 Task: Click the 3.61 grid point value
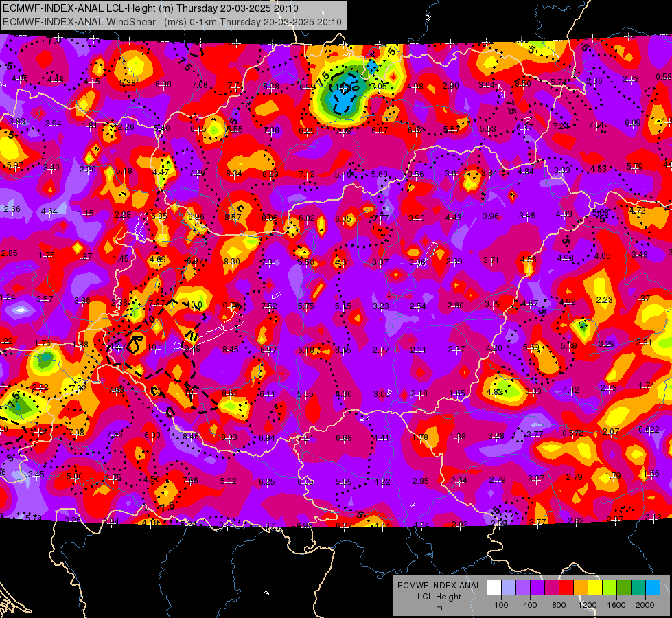coord(452,174)
